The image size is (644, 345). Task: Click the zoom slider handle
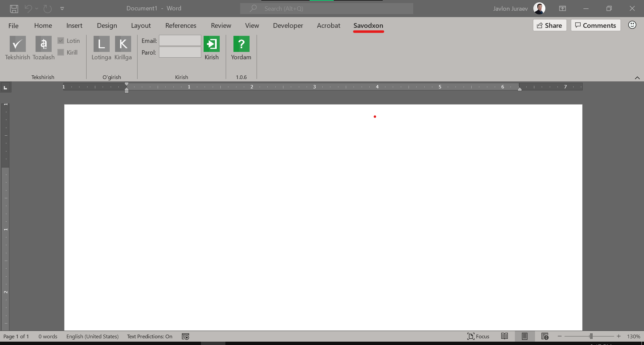pos(591,336)
